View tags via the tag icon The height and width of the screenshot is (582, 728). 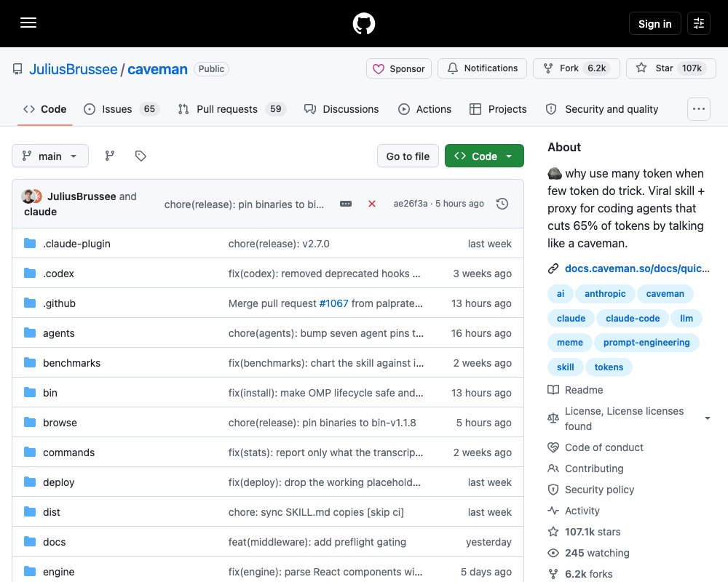tap(141, 156)
